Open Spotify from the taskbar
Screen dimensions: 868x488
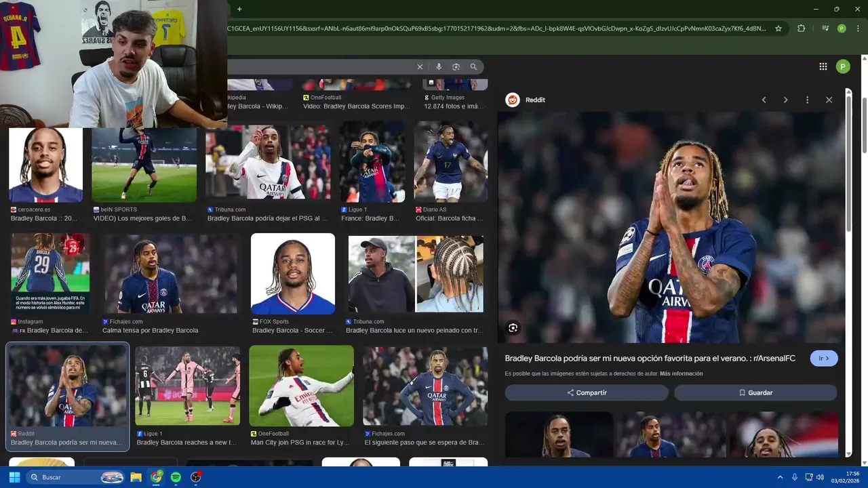[176, 477]
